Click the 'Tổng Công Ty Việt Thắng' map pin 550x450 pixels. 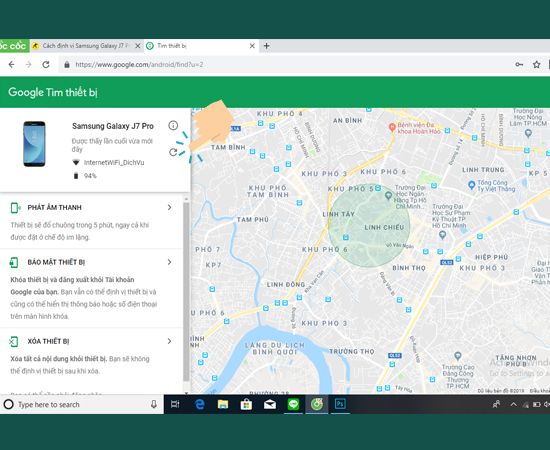(x=472, y=184)
